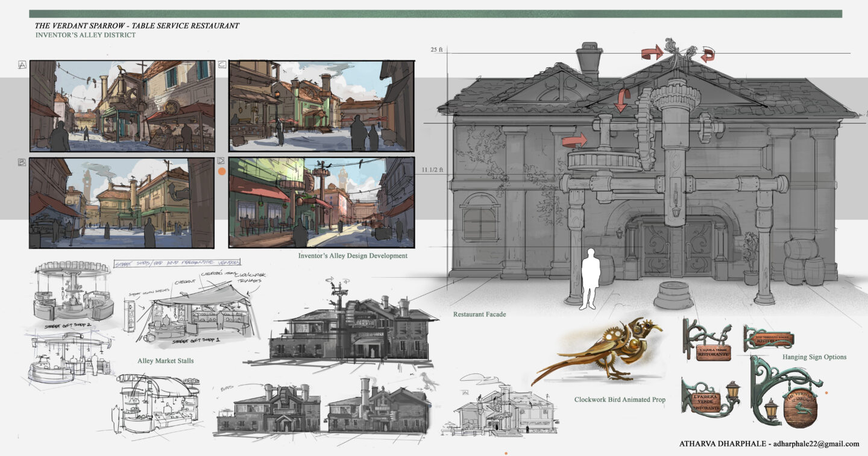
Task: Click the red arrow left of the rooftop weathervane
Action: tap(651, 54)
